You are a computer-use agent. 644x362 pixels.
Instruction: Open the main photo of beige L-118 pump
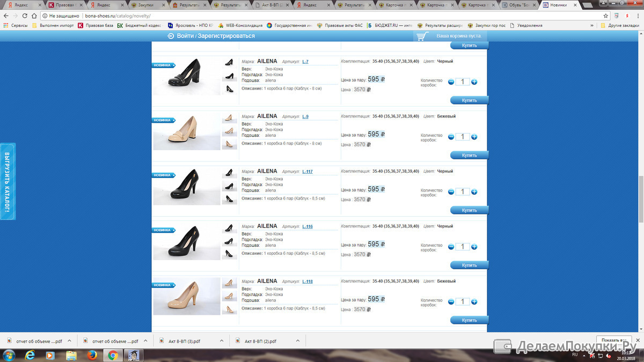click(187, 295)
